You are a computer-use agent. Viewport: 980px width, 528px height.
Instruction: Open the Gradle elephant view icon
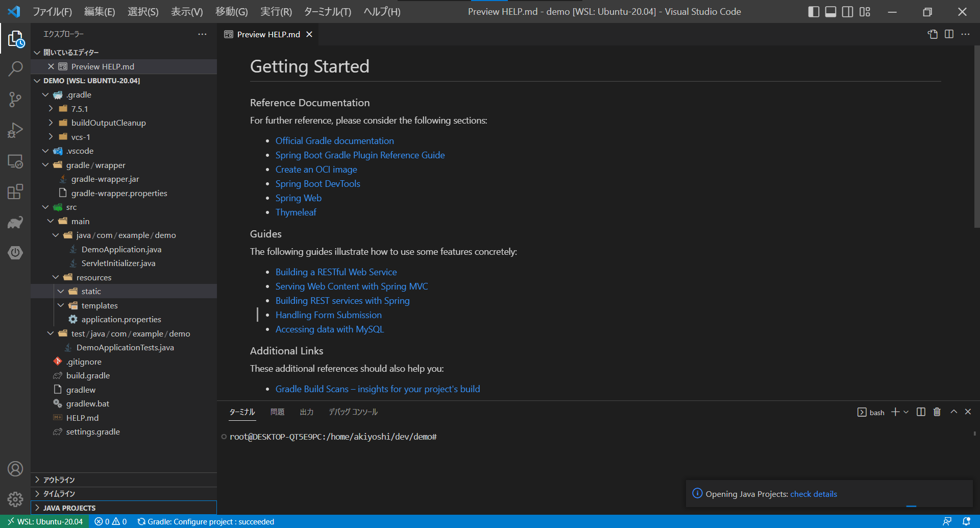tap(15, 222)
